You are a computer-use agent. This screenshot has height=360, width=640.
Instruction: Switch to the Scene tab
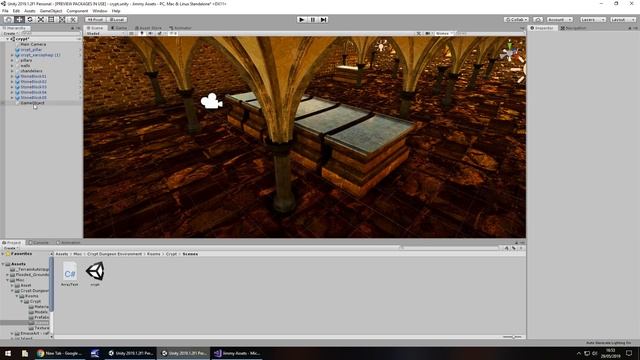pyautogui.click(x=95, y=28)
